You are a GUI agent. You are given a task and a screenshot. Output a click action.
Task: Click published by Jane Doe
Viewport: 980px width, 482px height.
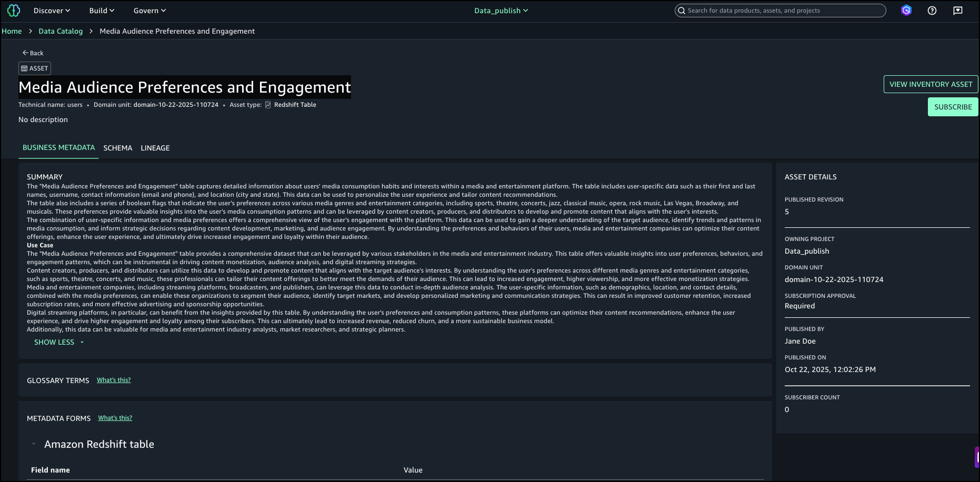pos(800,341)
